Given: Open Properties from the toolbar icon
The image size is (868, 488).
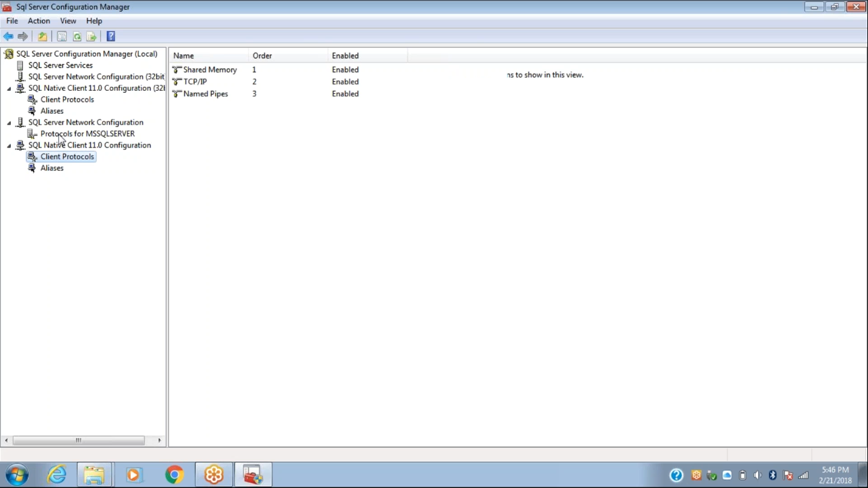Looking at the screenshot, I should [x=62, y=36].
